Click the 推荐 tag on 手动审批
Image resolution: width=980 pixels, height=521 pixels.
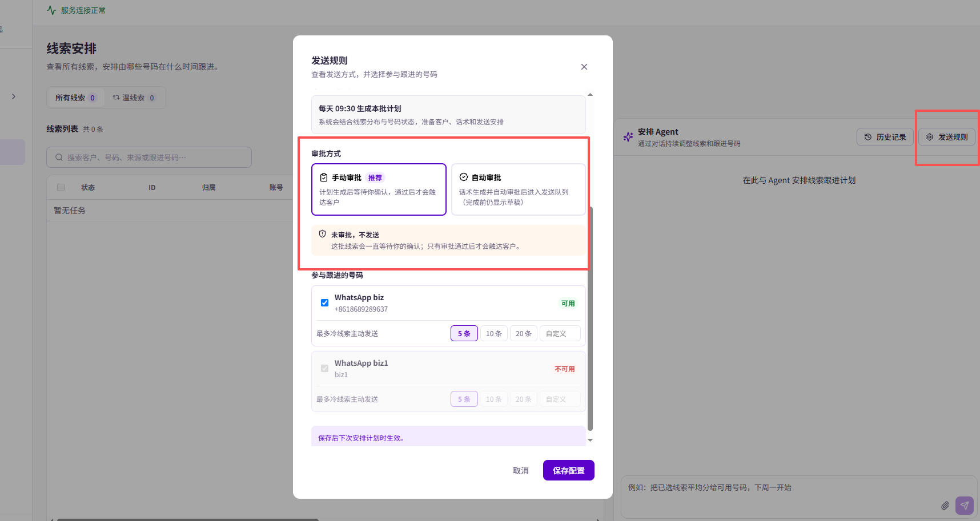coord(375,177)
